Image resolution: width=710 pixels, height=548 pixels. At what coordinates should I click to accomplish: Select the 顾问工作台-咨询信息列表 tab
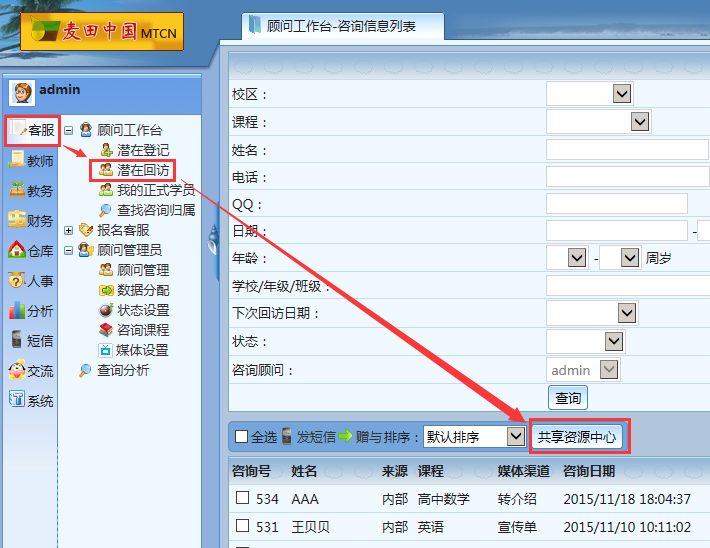[343, 26]
